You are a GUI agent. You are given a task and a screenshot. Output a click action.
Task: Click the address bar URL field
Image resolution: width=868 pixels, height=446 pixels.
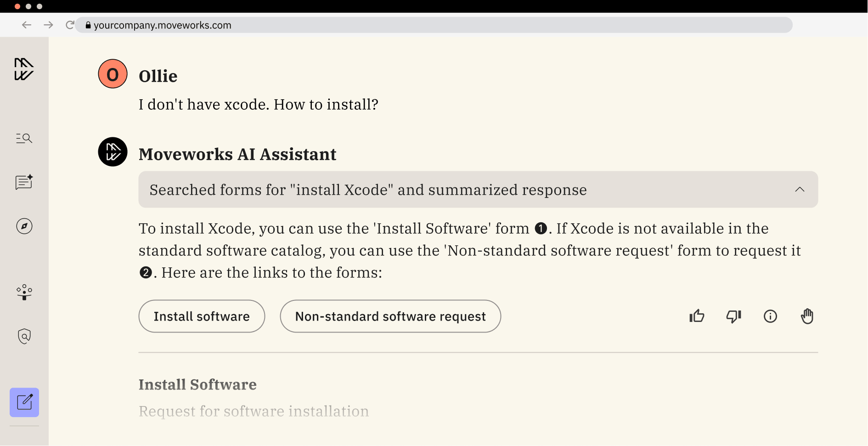(434, 25)
